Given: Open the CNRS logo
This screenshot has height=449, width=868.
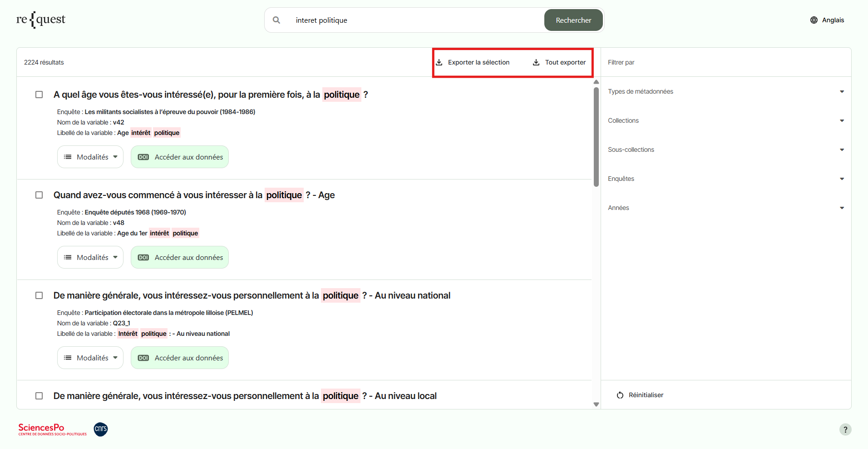Looking at the screenshot, I should tap(100, 429).
